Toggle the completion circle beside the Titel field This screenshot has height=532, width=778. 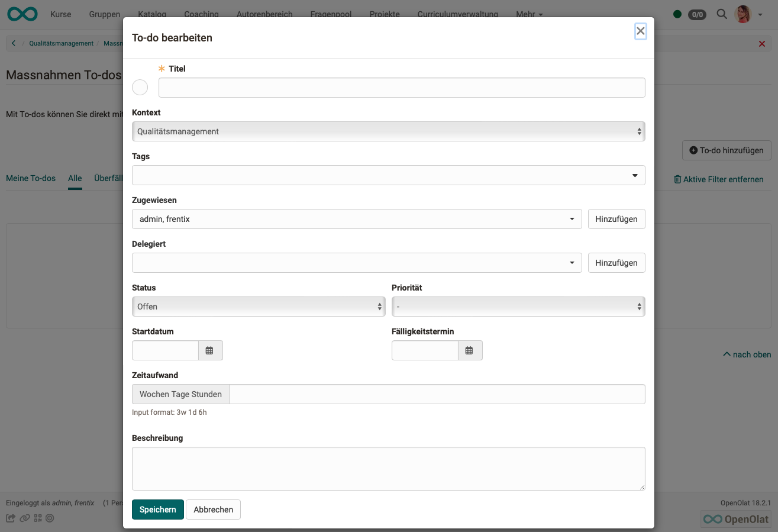pyautogui.click(x=140, y=87)
